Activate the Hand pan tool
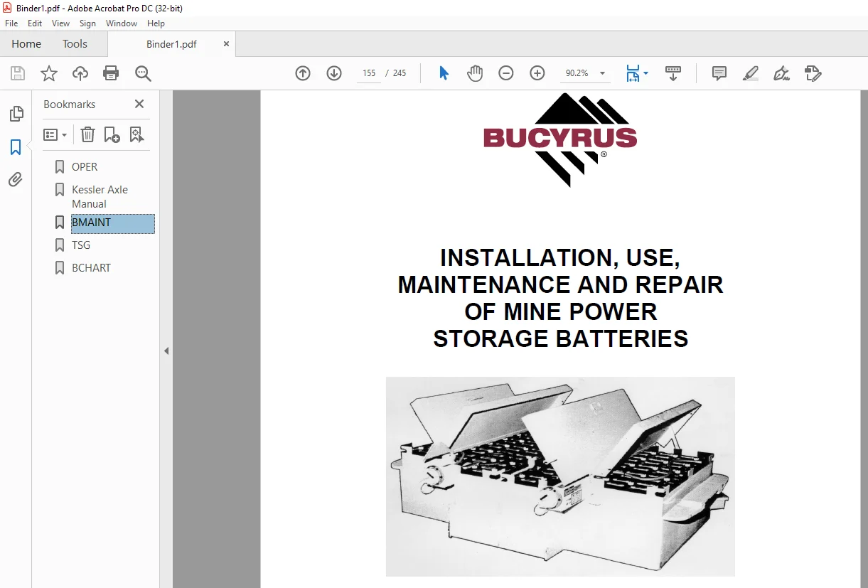Viewport: 868px width, 588px height. tap(475, 73)
